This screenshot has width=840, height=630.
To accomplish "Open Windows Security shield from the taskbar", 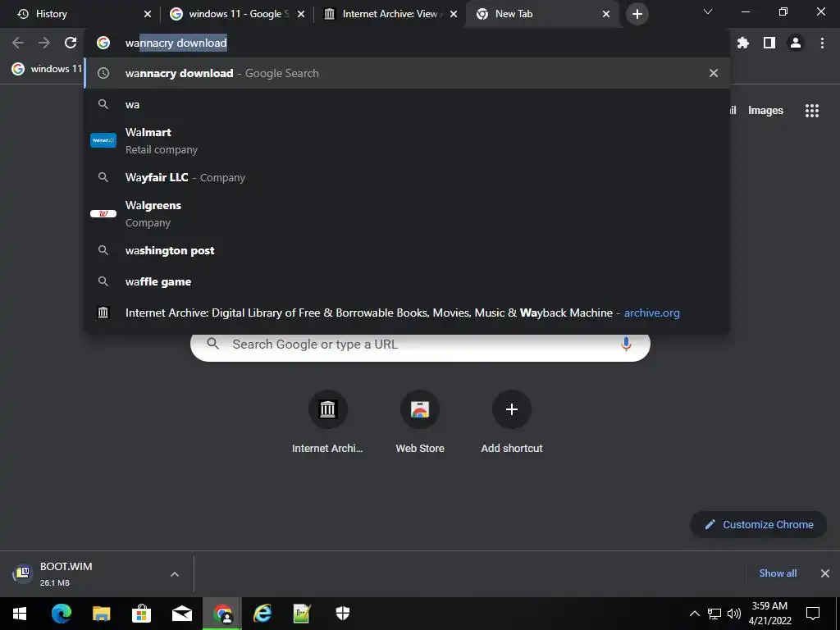I will coord(342,614).
